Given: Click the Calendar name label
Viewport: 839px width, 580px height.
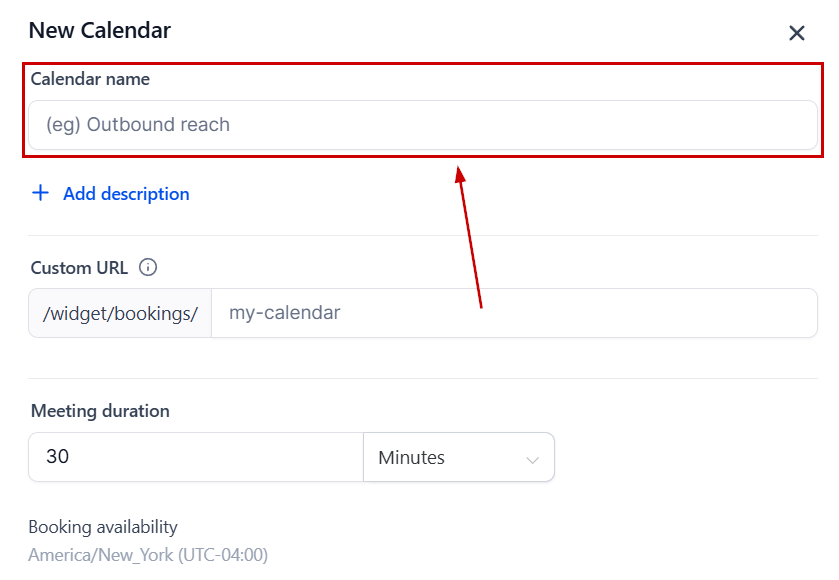Looking at the screenshot, I should tap(90, 79).
